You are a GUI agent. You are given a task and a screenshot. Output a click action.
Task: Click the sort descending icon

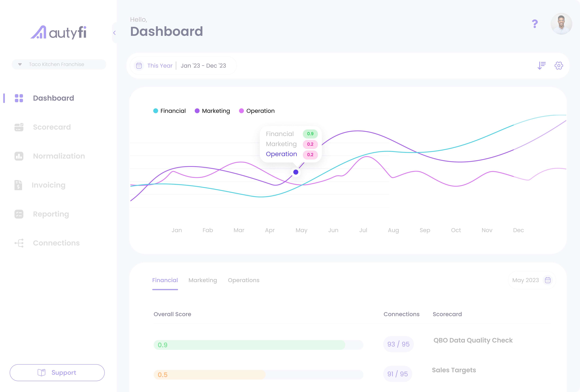coord(542,66)
